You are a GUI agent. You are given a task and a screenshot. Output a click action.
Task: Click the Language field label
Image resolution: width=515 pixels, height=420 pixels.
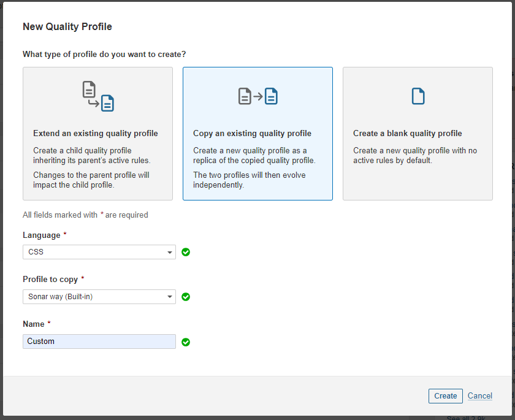coord(42,235)
